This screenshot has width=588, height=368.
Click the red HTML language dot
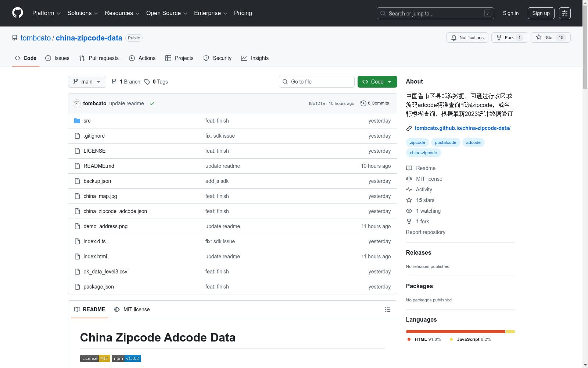pos(409,339)
